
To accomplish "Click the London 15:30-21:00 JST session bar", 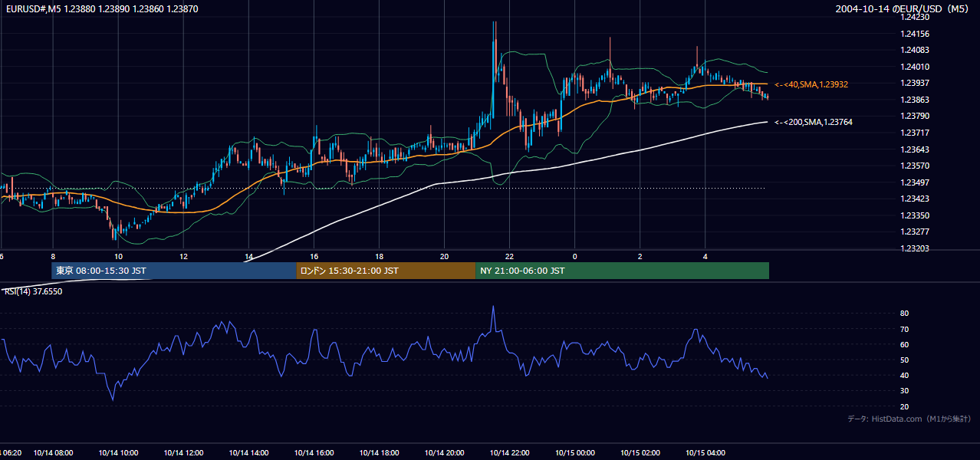I will point(386,271).
